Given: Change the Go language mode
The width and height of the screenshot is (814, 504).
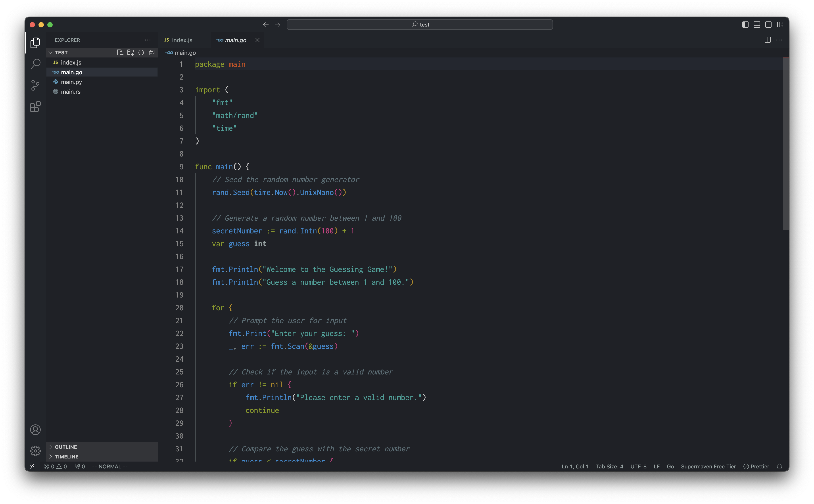Looking at the screenshot, I should click(670, 466).
